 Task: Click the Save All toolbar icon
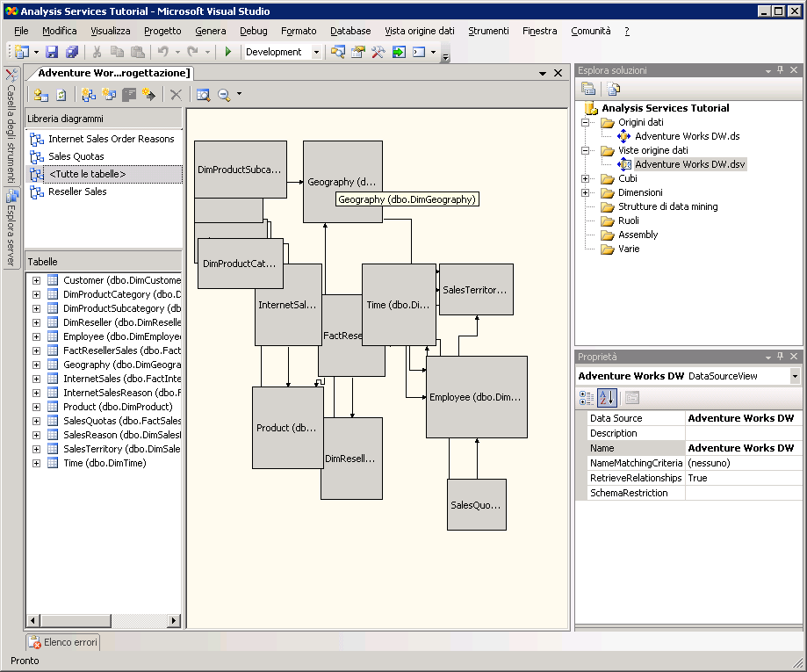tap(71, 52)
